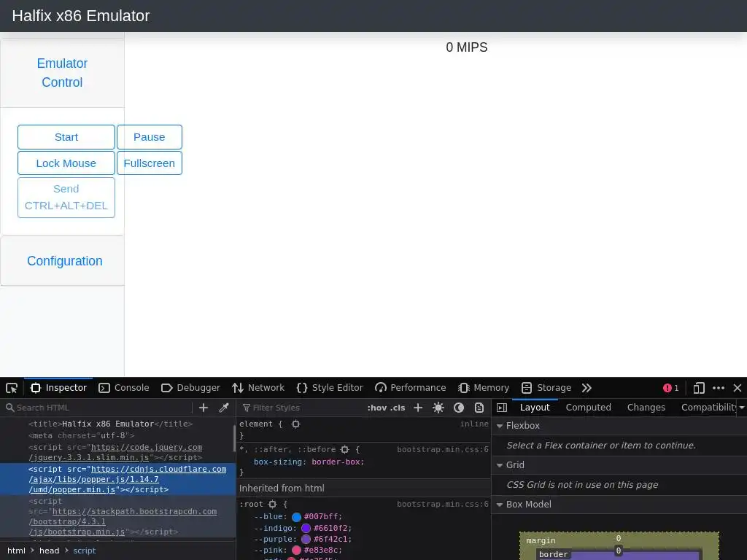The width and height of the screenshot is (747, 560).
Task: Click selector highlighter icon next to :root
Action: pyautogui.click(x=273, y=505)
